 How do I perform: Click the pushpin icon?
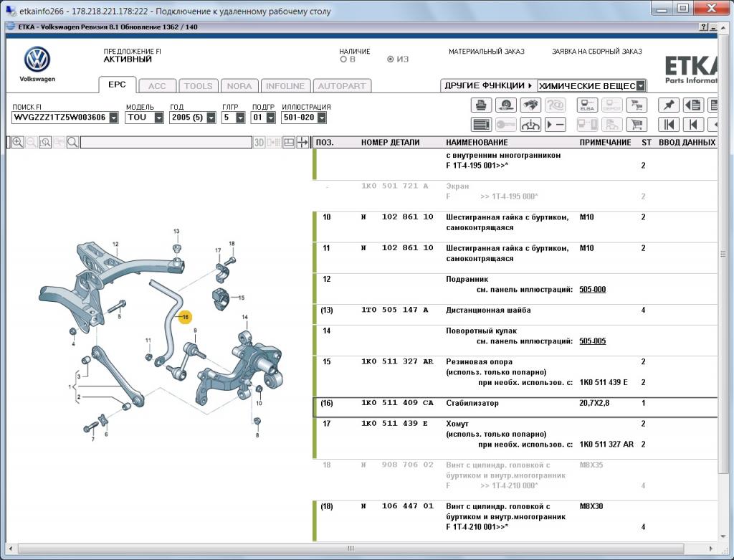pyautogui.click(x=669, y=105)
